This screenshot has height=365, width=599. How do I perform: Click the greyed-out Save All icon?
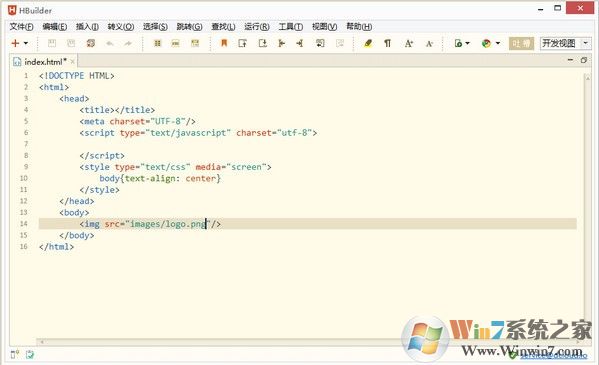(x=71, y=43)
